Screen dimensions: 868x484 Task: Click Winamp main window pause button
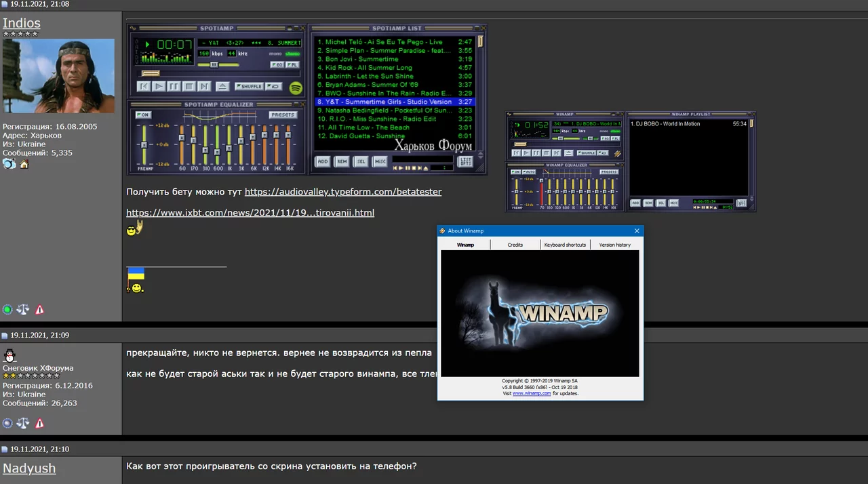click(536, 153)
